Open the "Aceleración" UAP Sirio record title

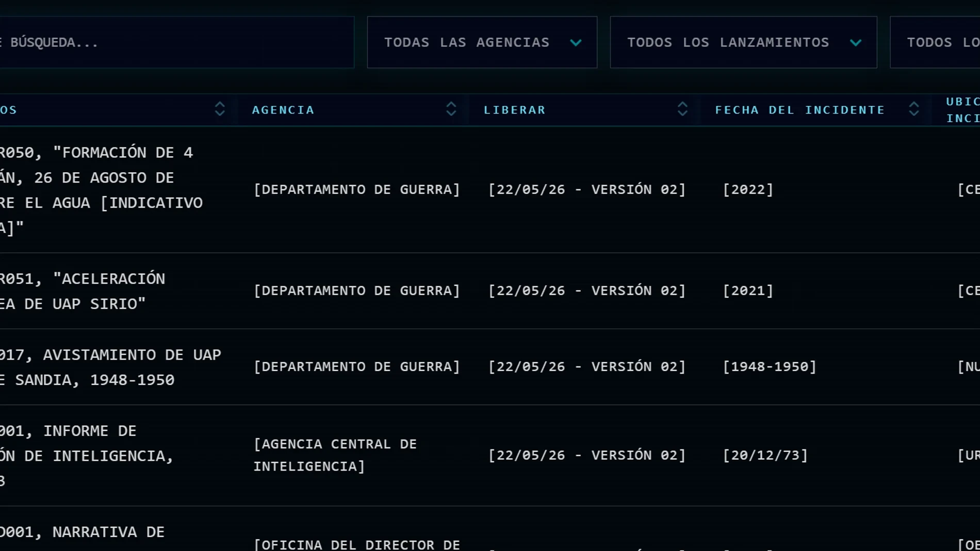pyautogui.click(x=83, y=291)
